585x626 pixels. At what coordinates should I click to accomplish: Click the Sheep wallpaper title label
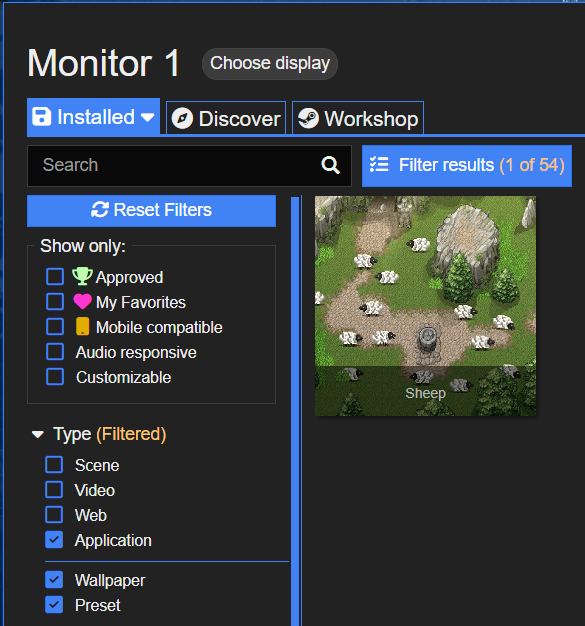point(425,393)
